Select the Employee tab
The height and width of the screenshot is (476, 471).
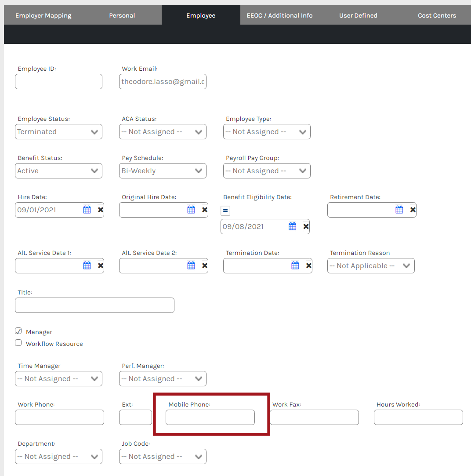201,15
